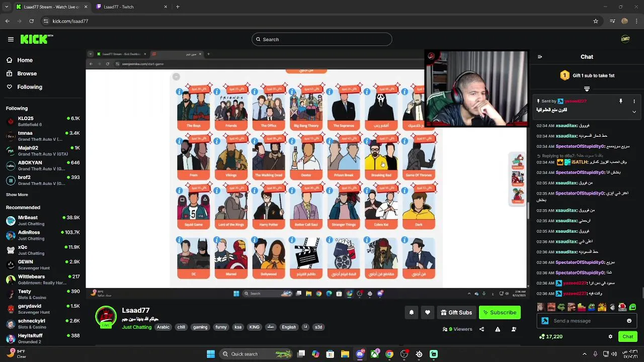
Task: Share the stream icon
Action: (481, 329)
